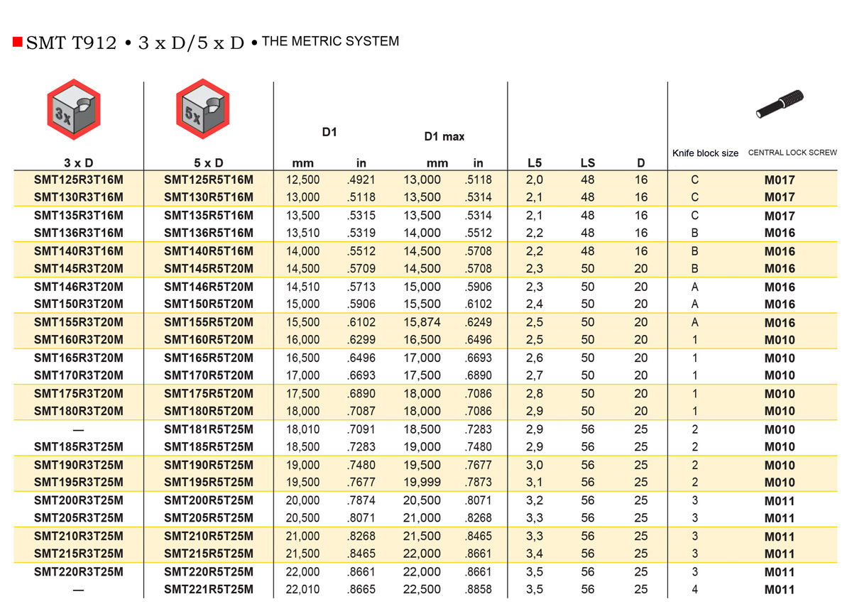
Task: Select the Knife block size column header
Action: coord(705,153)
